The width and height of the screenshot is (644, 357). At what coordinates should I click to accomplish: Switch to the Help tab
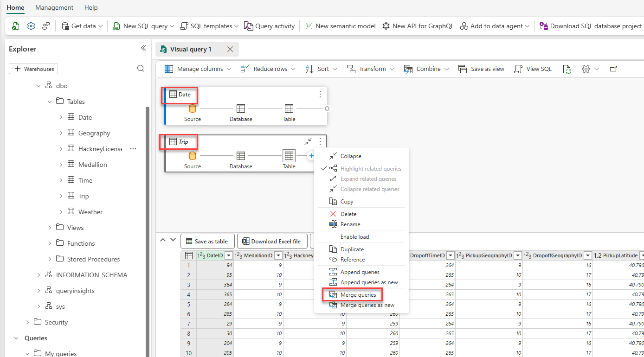(91, 7)
